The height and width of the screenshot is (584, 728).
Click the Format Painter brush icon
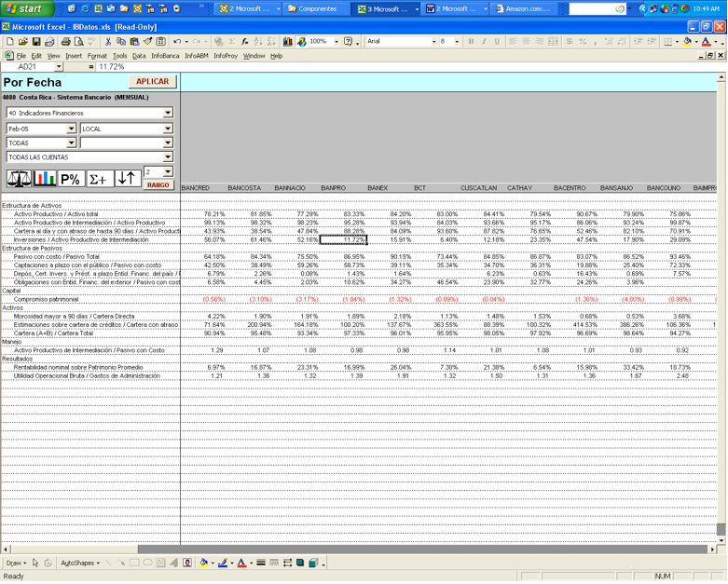tap(148, 42)
